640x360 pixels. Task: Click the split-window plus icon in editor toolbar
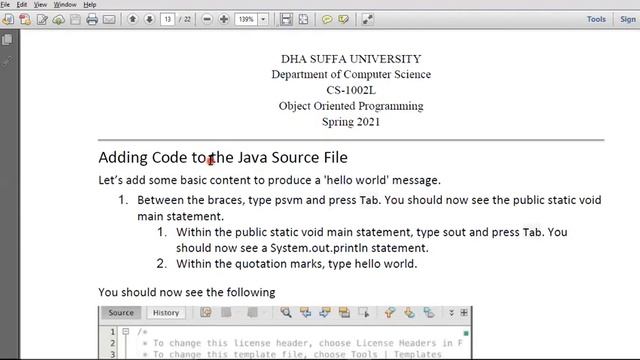464,313
